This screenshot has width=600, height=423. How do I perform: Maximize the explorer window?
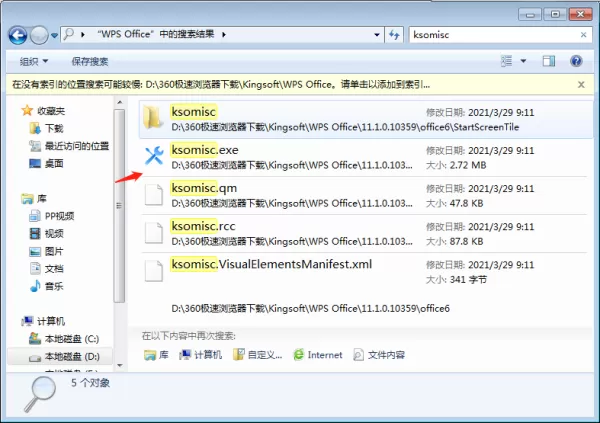[555, 15]
